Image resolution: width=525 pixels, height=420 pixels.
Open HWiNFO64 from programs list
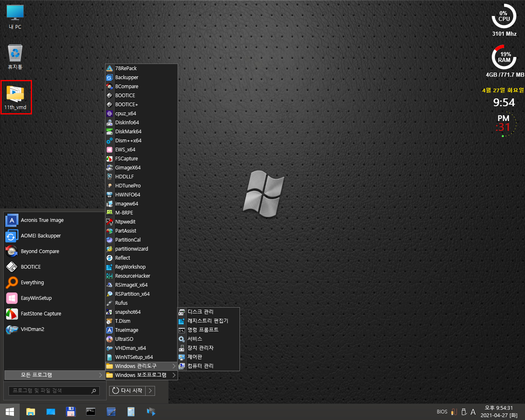click(x=142, y=195)
